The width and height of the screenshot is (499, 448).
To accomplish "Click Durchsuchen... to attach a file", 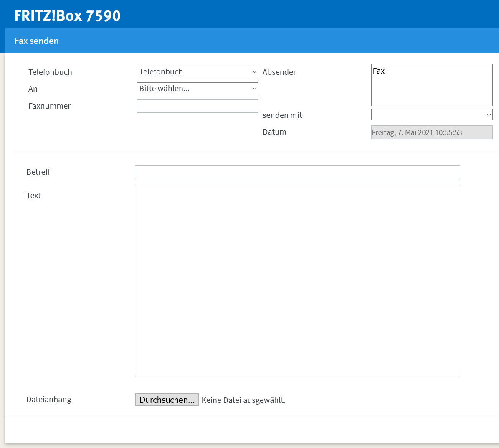I will click(167, 400).
